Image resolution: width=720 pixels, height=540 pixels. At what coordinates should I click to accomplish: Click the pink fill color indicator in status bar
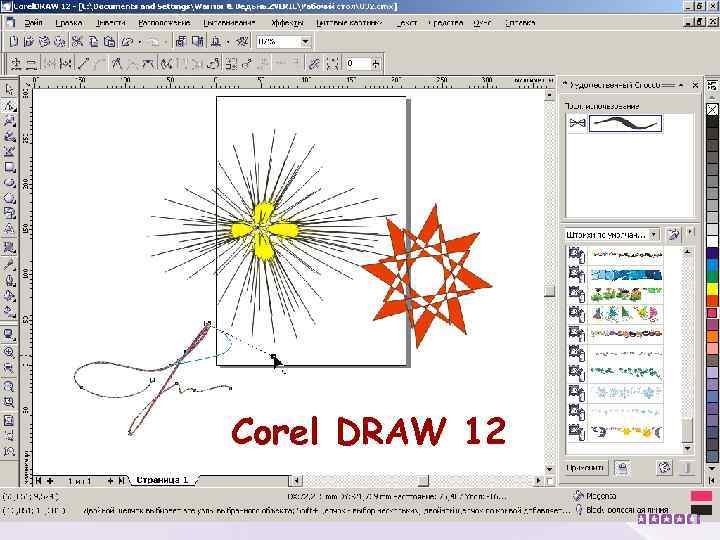pos(701,496)
